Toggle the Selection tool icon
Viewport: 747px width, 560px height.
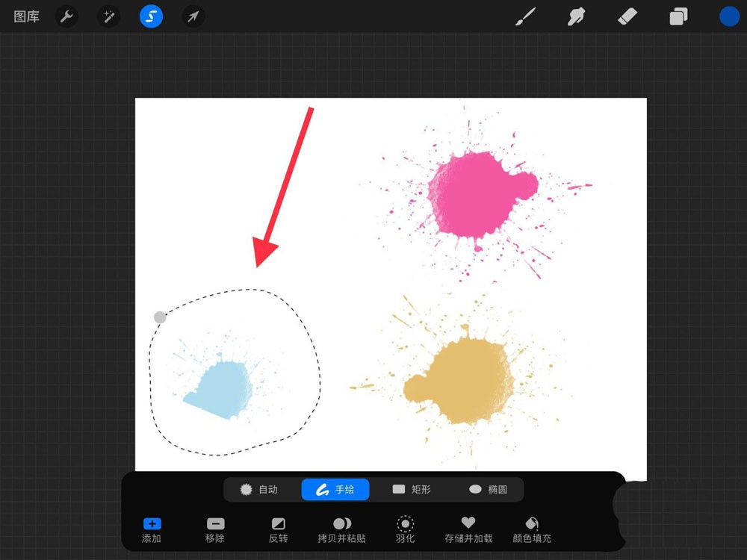coord(151,16)
